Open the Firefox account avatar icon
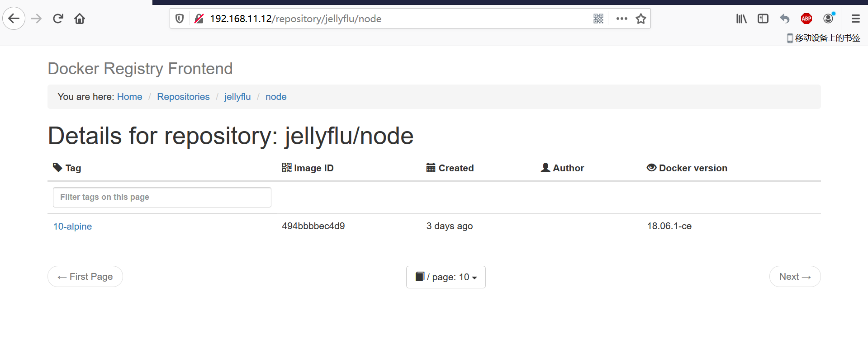 [x=829, y=18]
